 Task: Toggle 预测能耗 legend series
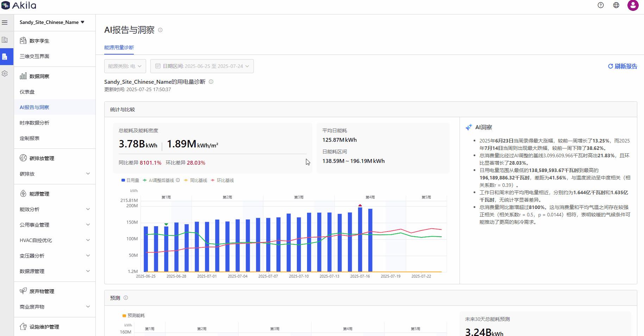coord(133,316)
